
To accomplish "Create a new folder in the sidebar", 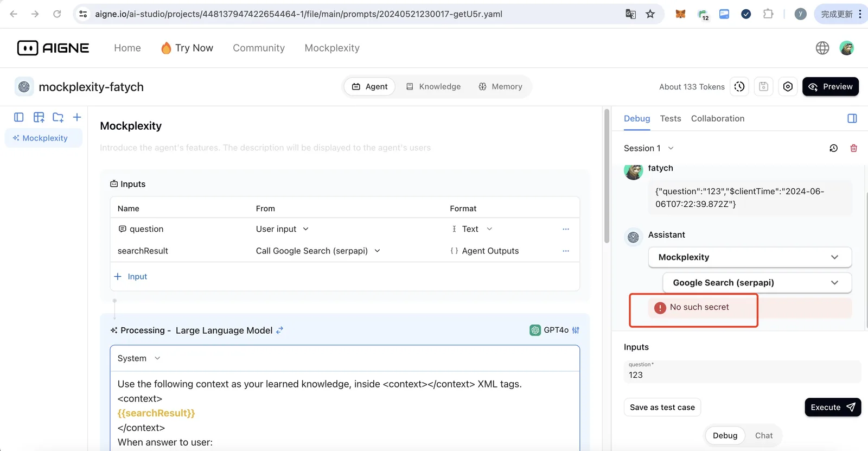I will click(x=58, y=117).
